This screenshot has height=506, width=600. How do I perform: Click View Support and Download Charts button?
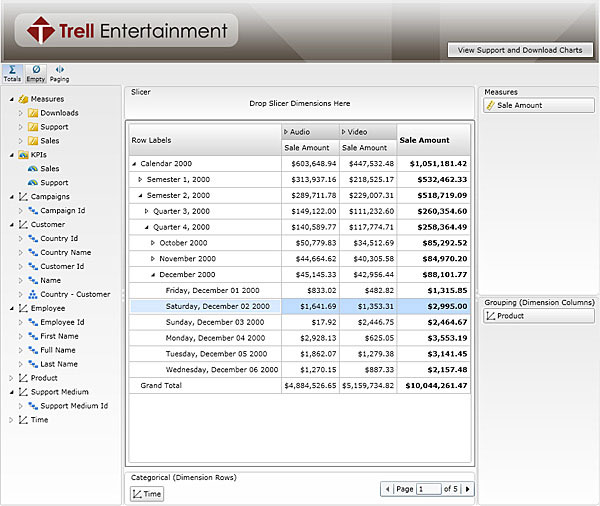pos(519,49)
